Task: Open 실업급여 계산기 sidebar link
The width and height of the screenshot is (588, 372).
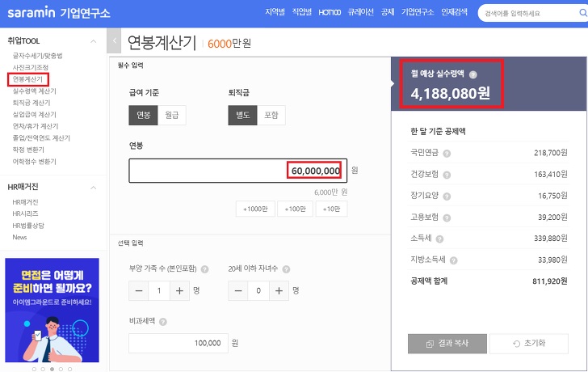Action: [x=34, y=115]
